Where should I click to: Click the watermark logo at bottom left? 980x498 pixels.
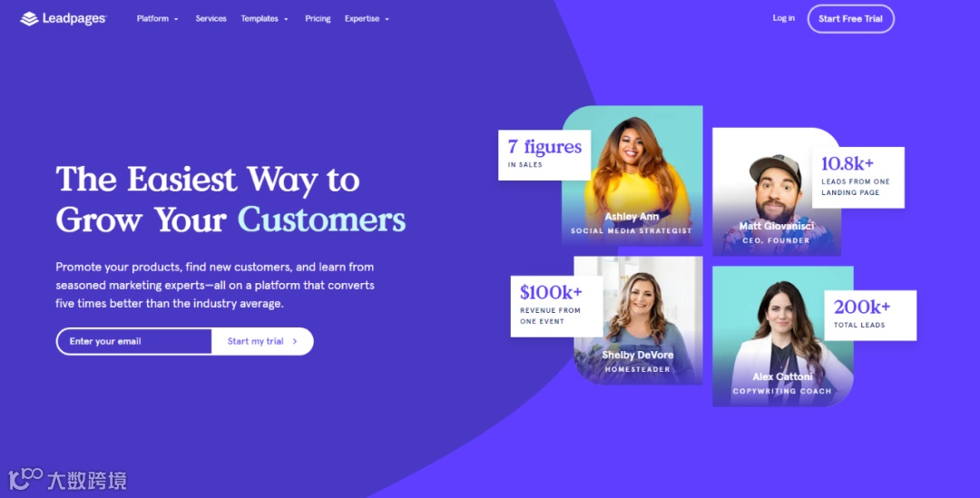67,479
